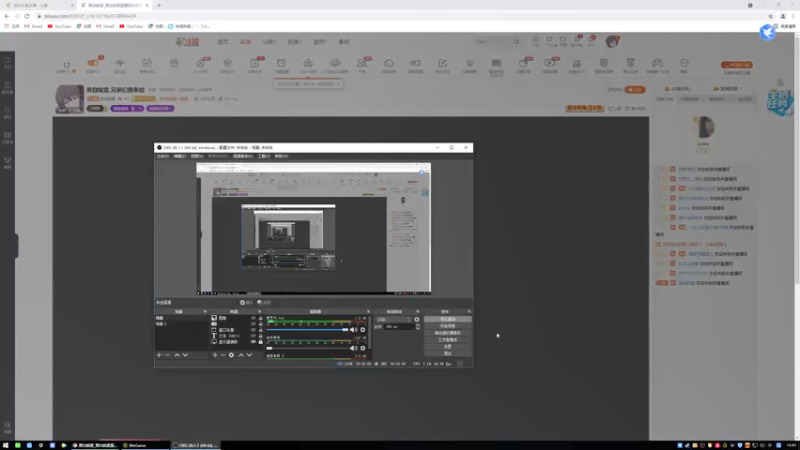Screen dimensions: 800x450
Task: Reload the page in Chrome
Action: point(27,16)
